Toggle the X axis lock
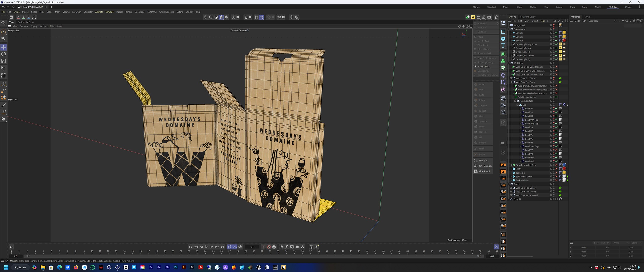Screen dimensions: 644x272 click(18, 17)
